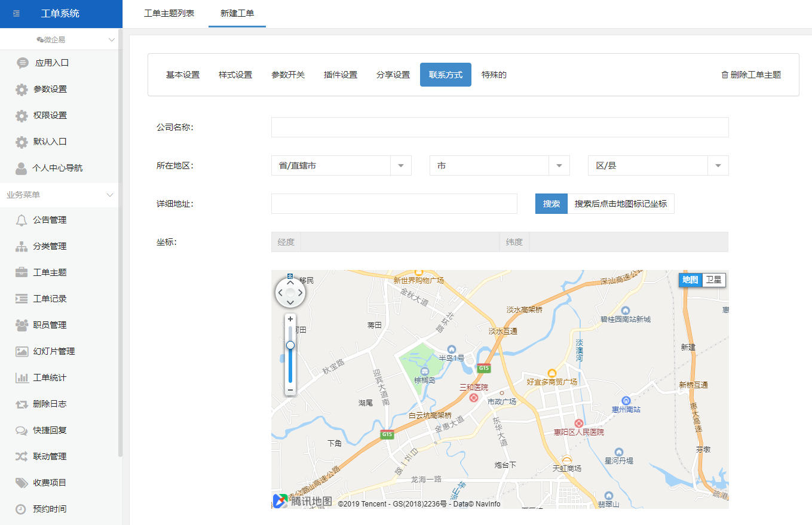Click the 幻灯片管理 picture icon

tap(22, 351)
